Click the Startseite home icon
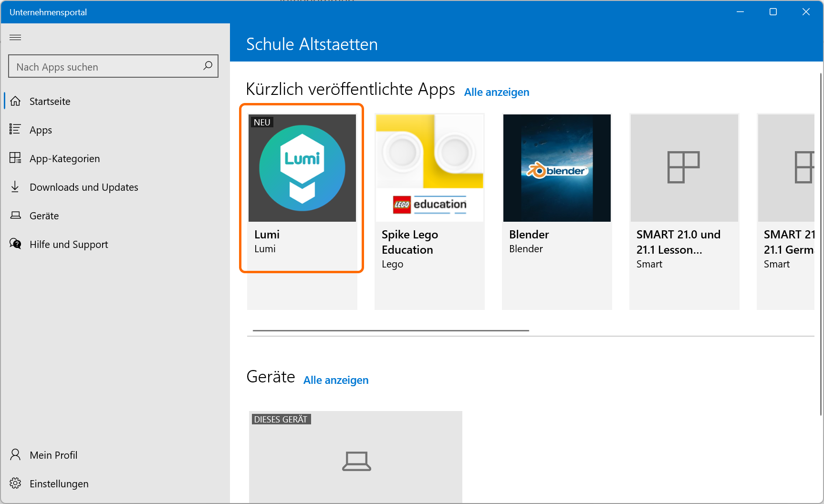This screenshot has height=504, width=824. tap(15, 101)
